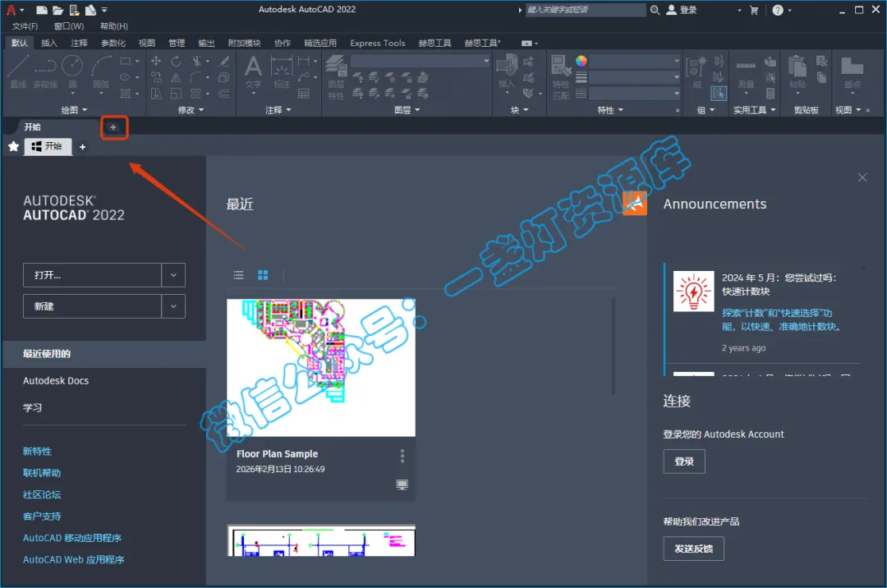887x588 pixels.
Task: Open the lineweight combo box
Action: 635,77
